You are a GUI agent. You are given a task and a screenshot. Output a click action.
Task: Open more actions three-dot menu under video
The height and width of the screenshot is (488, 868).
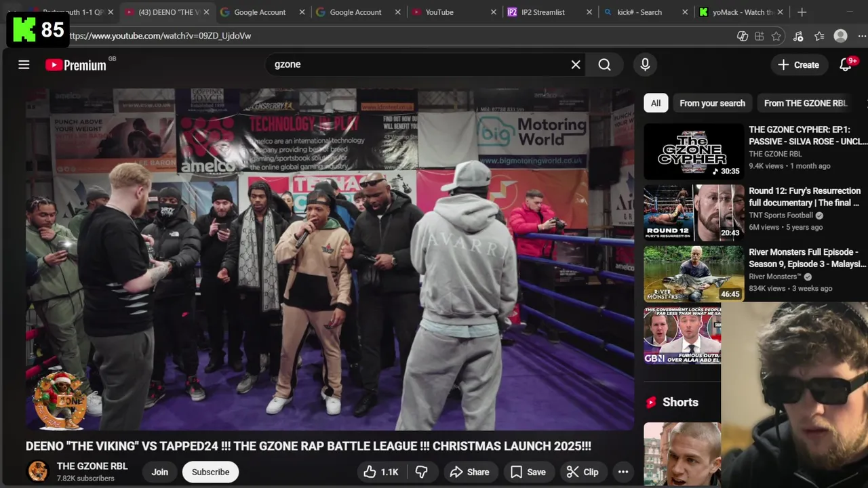pos(623,472)
